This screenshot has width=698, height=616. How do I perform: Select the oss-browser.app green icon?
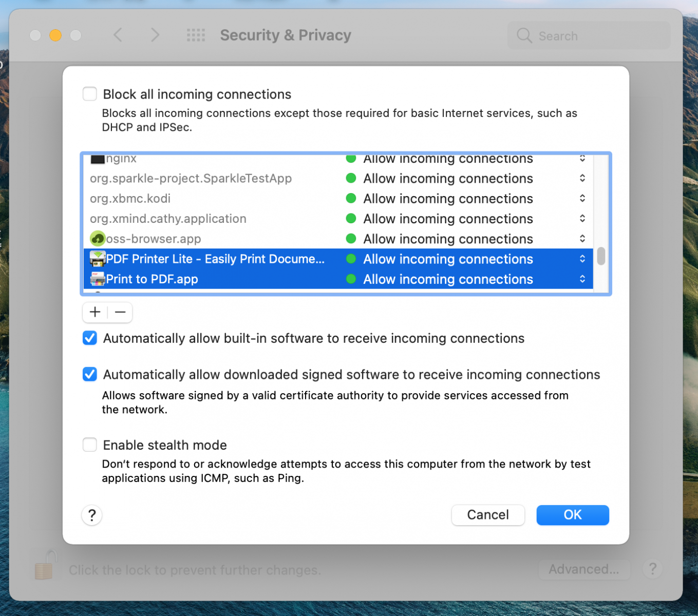pos(98,239)
